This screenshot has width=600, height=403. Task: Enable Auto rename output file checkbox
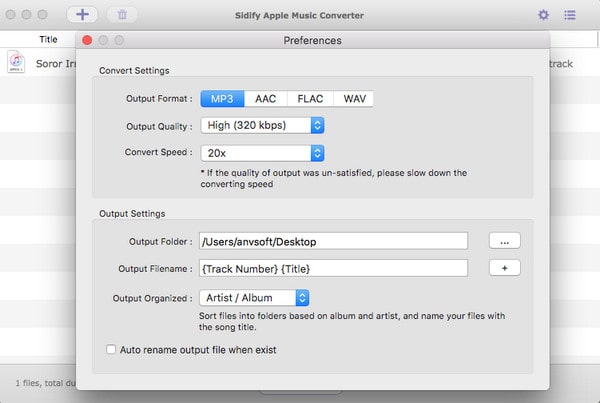point(111,349)
